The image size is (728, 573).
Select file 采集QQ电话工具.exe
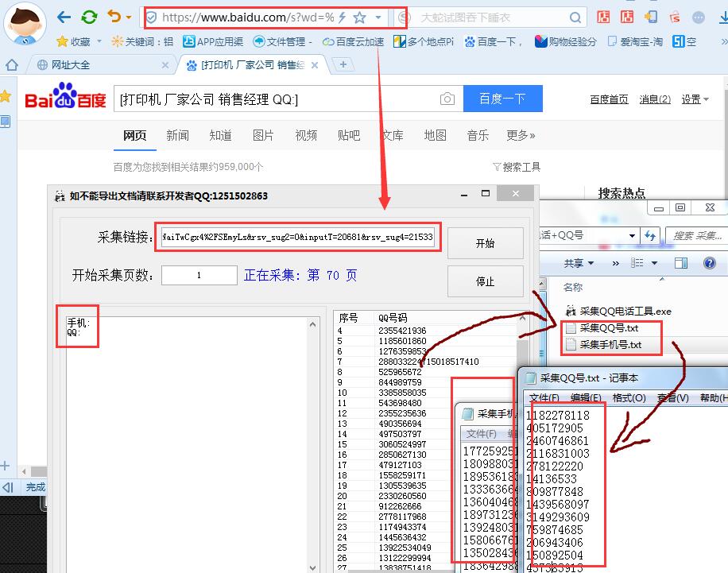pyautogui.click(x=618, y=311)
